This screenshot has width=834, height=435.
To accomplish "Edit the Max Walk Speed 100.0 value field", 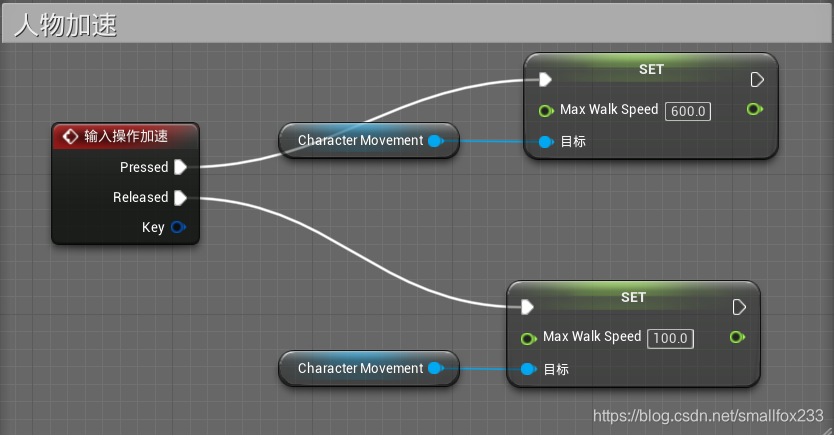I will [670, 338].
